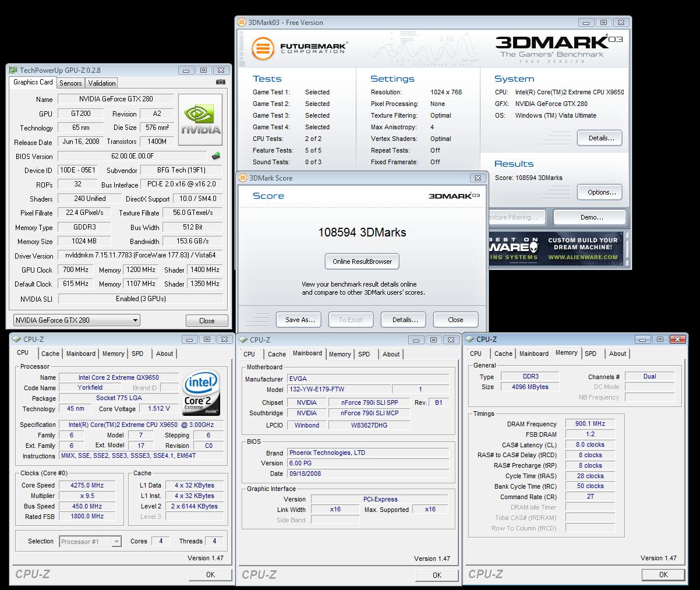The width and height of the screenshot is (700, 590).
Task: Click the BIOS Date 09/18/2008 field
Action: pos(368,474)
